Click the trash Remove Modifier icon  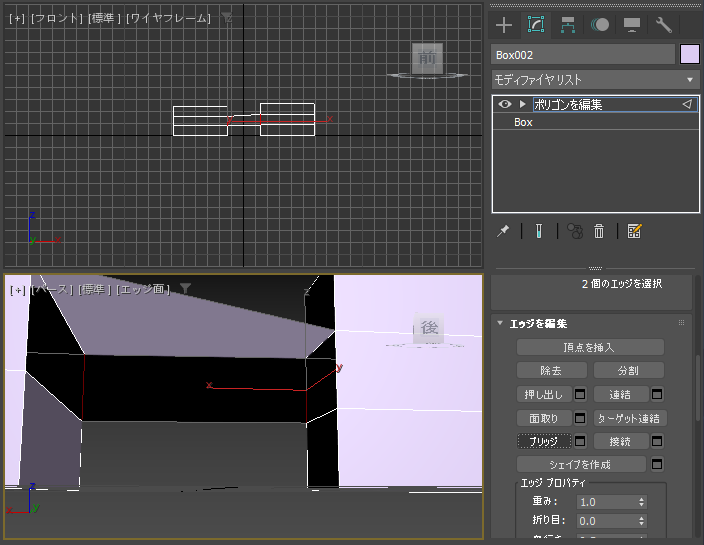pos(599,232)
